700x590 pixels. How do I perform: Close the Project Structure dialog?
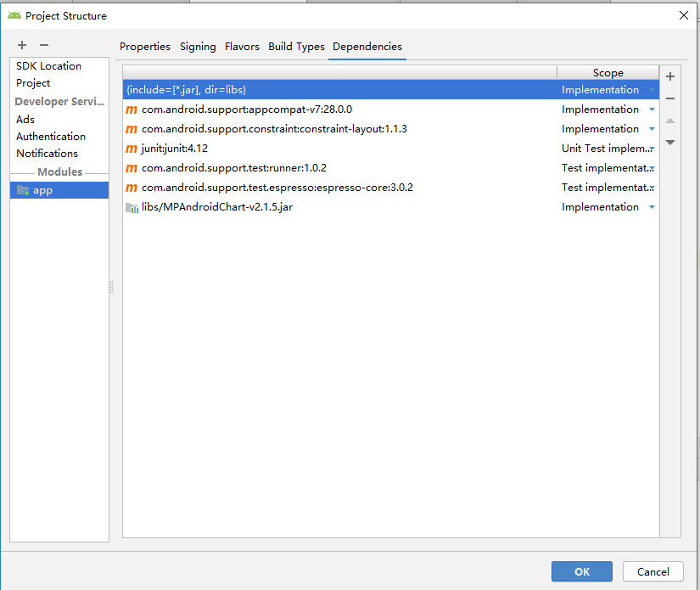(x=683, y=15)
